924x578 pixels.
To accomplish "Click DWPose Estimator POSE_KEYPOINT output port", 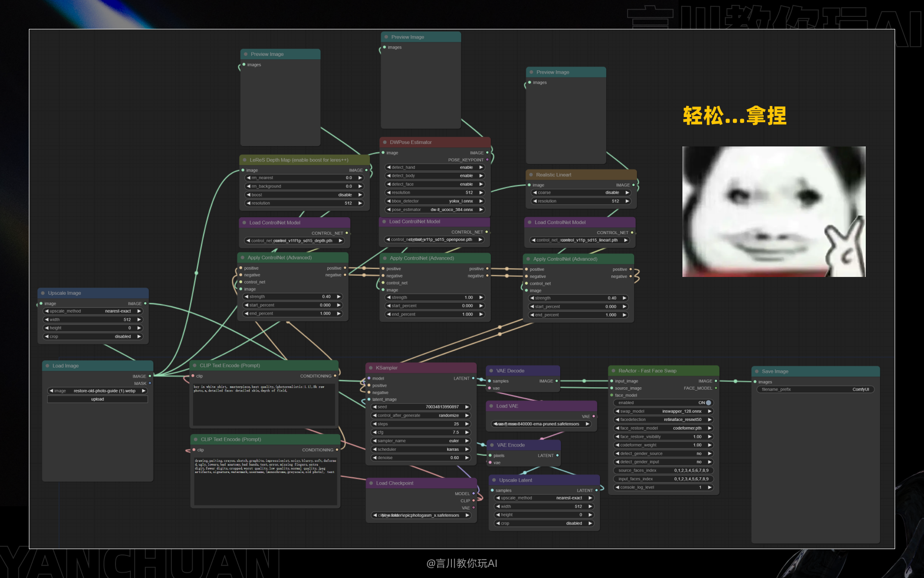I will tap(488, 160).
